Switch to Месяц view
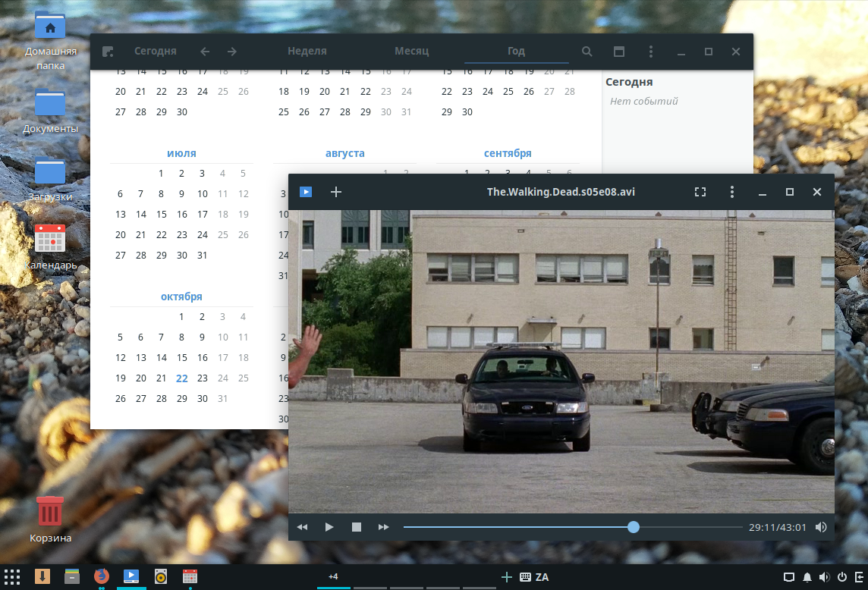 (x=411, y=51)
